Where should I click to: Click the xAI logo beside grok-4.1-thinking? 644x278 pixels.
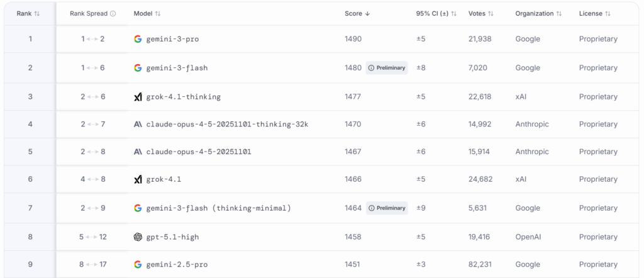coord(138,97)
